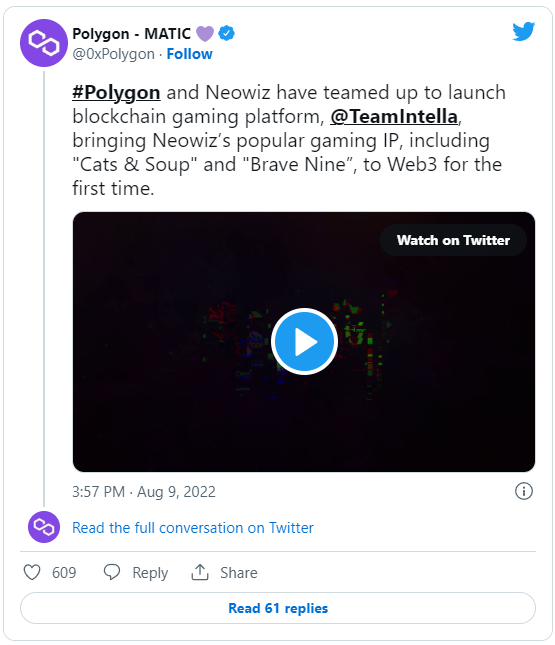The height and width of the screenshot is (645, 555).
Task: Click the Polygon - MATIC display name
Action: (132, 34)
